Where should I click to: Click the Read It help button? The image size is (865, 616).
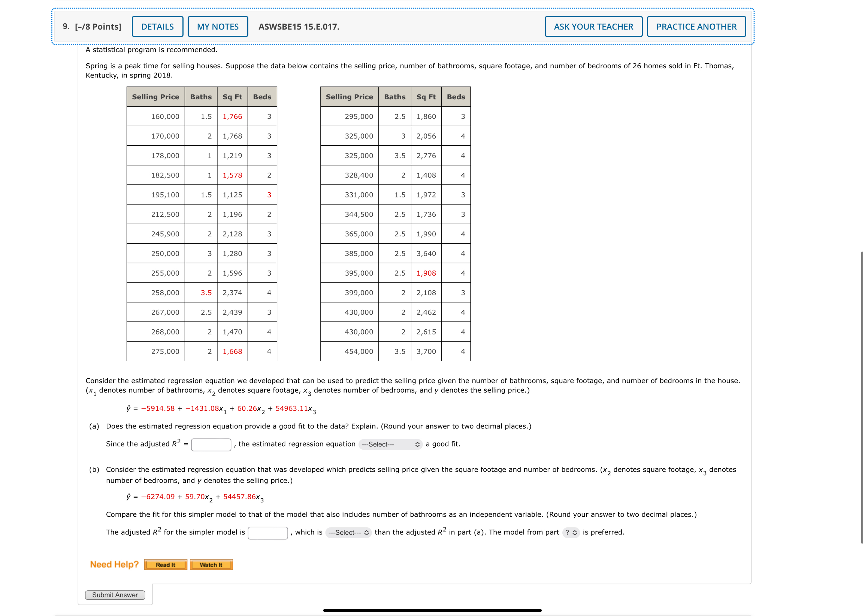click(x=165, y=564)
